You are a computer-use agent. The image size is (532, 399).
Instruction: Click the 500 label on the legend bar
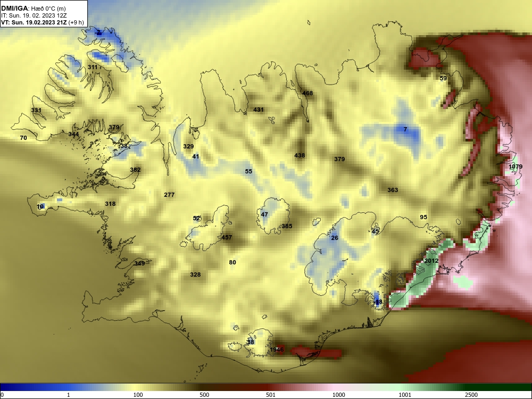coord(204,395)
